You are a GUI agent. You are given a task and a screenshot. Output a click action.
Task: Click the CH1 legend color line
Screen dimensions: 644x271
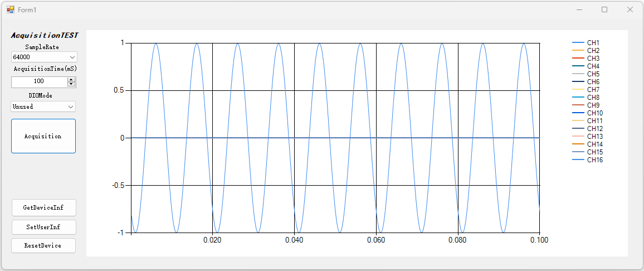[x=578, y=43]
